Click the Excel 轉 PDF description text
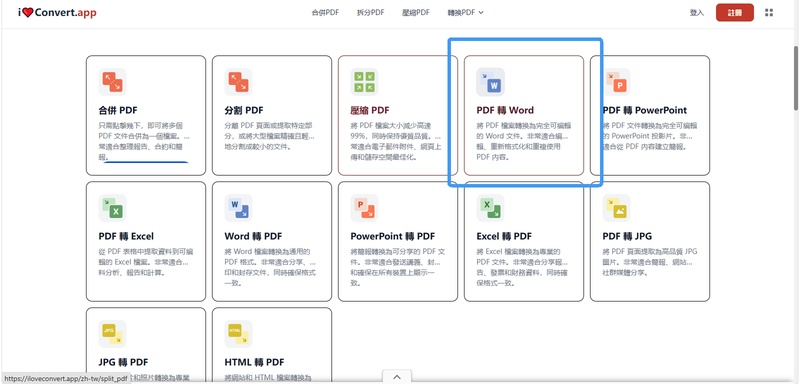The image size is (800, 384). tap(522, 267)
